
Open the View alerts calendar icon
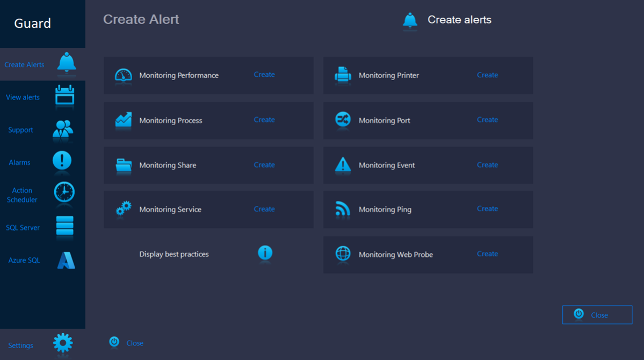pyautogui.click(x=65, y=95)
